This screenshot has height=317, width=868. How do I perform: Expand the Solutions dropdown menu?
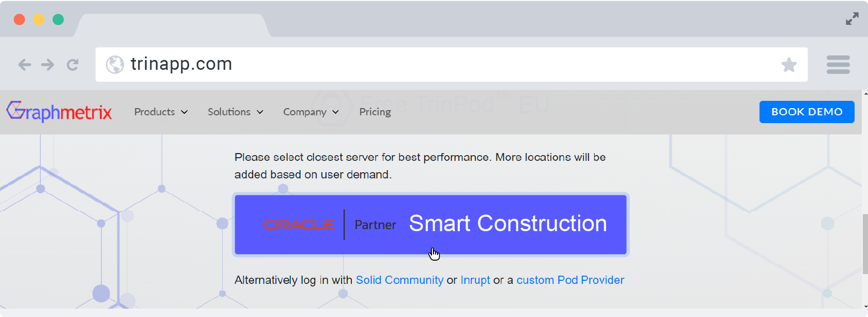coord(235,112)
